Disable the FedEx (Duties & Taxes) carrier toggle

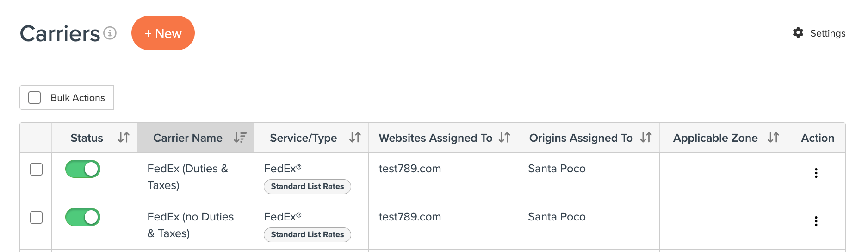point(83,169)
